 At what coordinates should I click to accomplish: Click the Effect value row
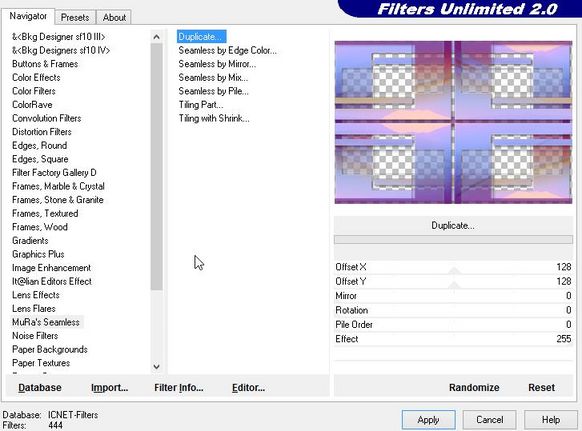click(x=453, y=339)
